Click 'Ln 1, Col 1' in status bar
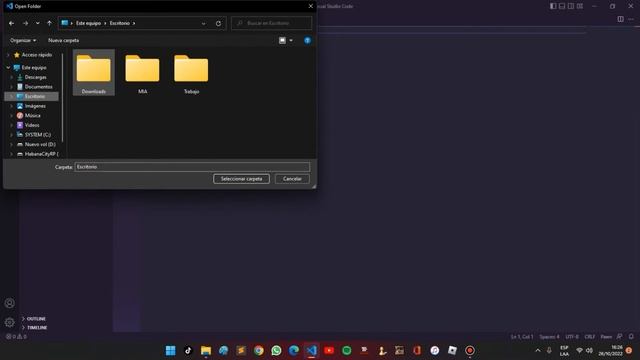The height and width of the screenshot is (360, 640). 522,337
